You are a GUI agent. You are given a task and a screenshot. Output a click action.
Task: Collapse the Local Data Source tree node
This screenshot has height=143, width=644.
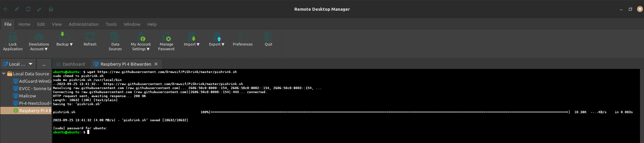pyautogui.click(x=4, y=74)
